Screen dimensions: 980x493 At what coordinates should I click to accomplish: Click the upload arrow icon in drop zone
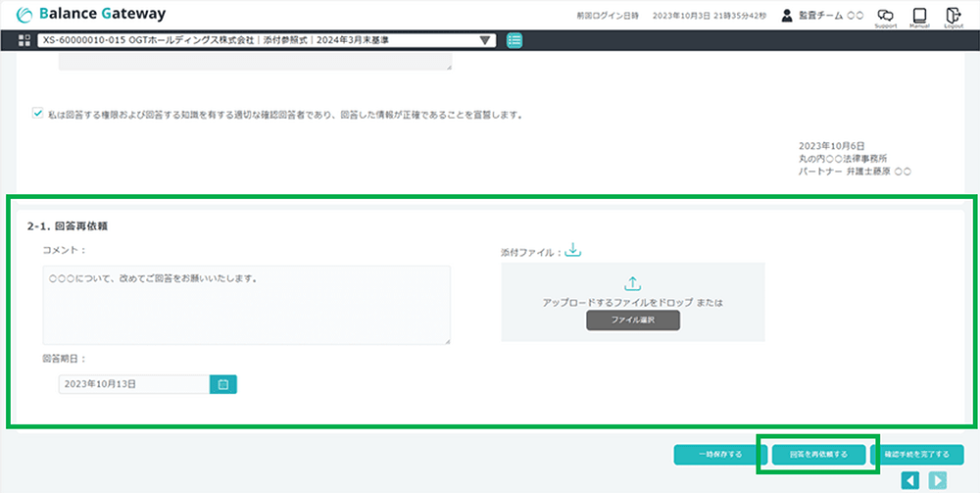pos(632,283)
